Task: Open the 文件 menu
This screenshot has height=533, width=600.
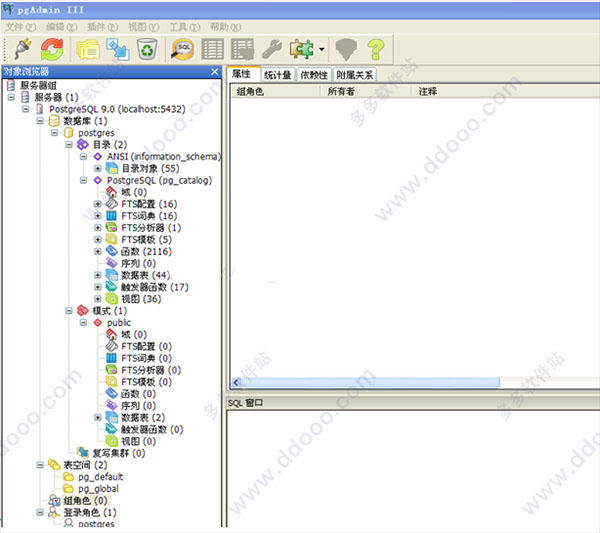Action: coord(20,27)
